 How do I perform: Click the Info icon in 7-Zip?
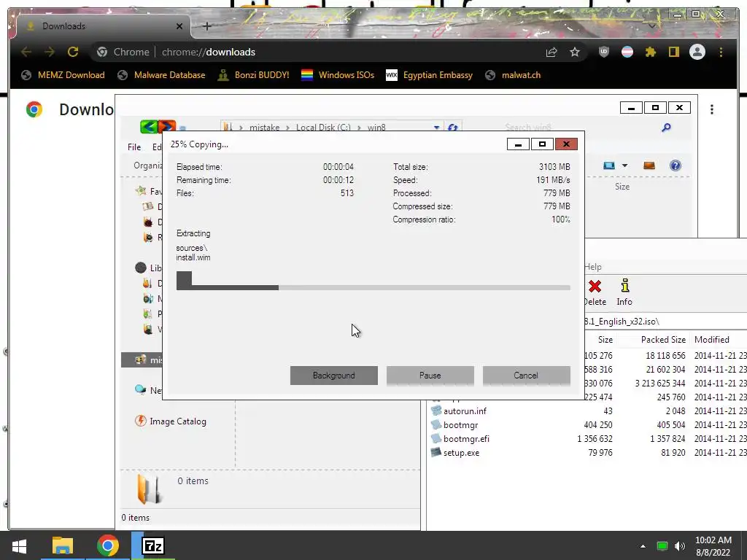coord(625,286)
